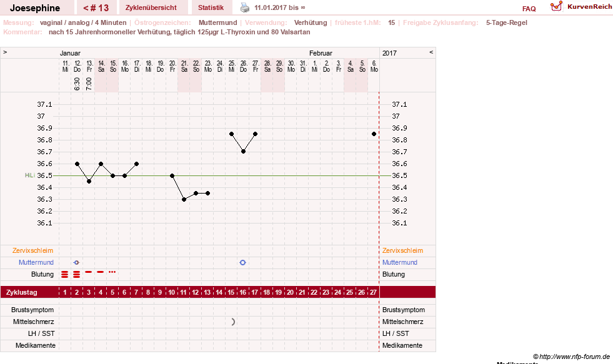Click the Mittelschmerz mark on cycle day 15
The width and height of the screenshot is (613, 364).
point(233,322)
